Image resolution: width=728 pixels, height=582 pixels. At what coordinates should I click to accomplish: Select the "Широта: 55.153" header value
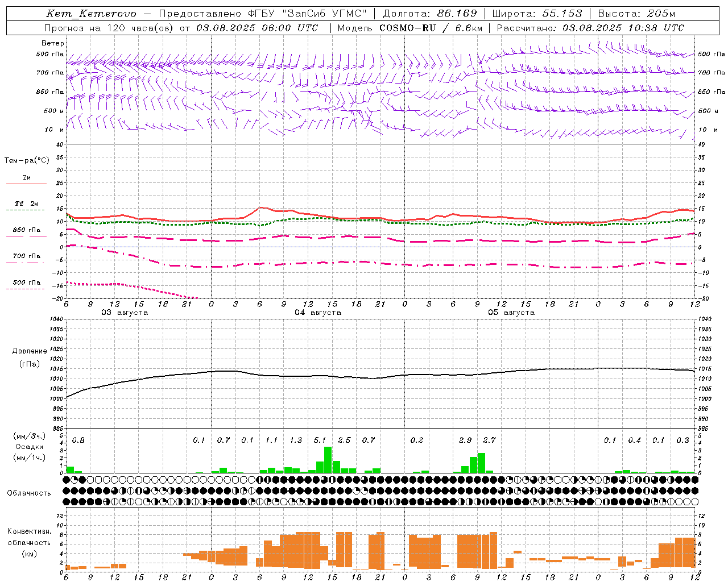click(537, 14)
